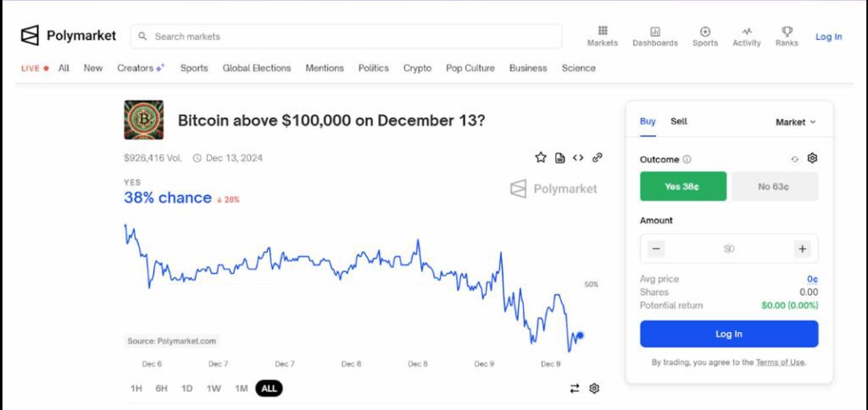Open the embed code icon

click(x=578, y=158)
